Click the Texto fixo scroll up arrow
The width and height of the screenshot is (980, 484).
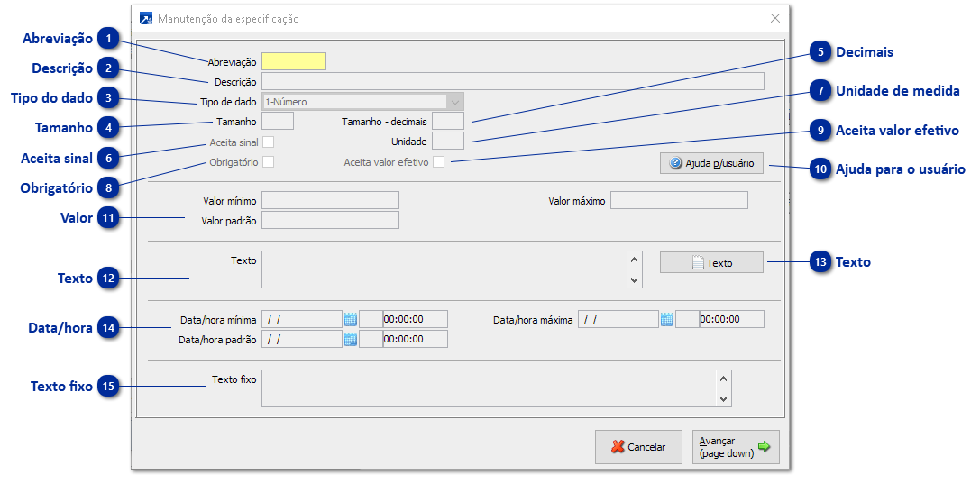point(723,379)
